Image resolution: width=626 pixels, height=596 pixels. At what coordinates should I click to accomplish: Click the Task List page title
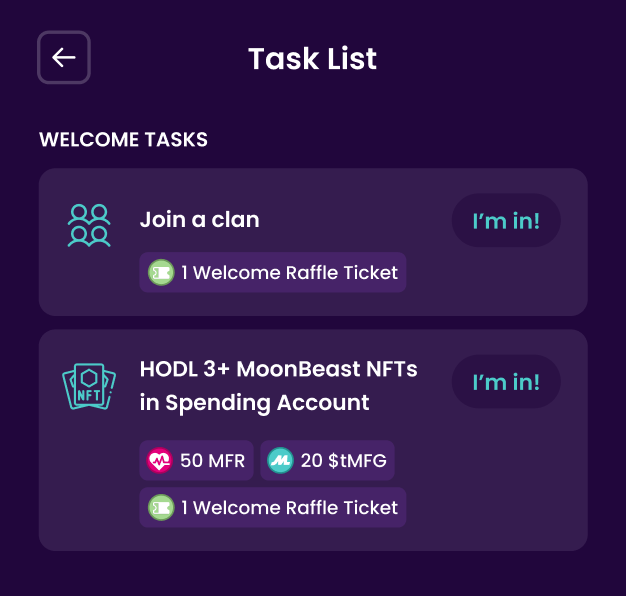pyautogui.click(x=313, y=59)
